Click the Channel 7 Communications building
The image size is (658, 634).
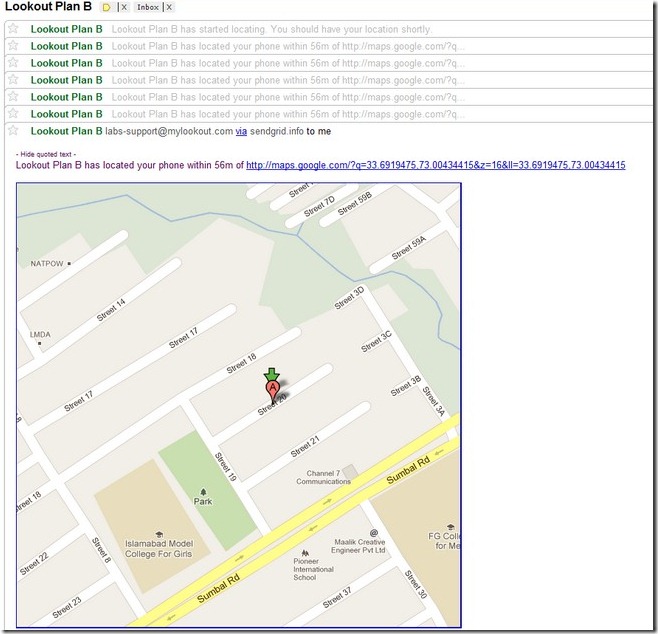click(350, 471)
